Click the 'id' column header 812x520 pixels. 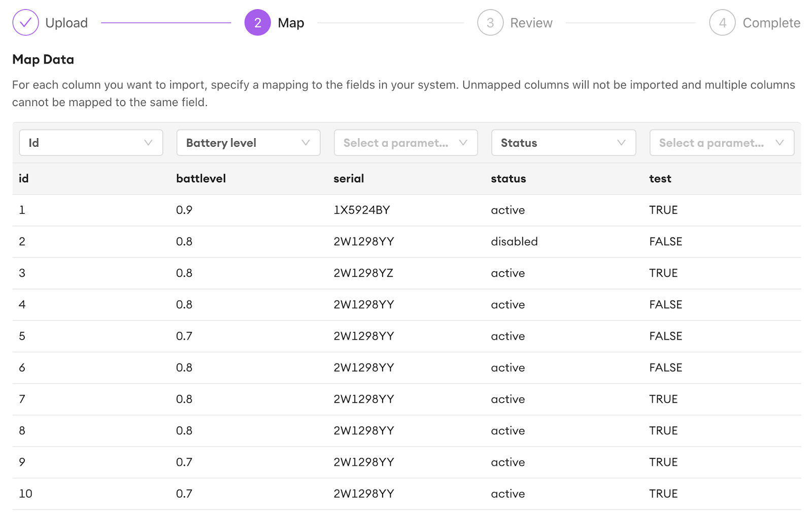click(24, 179)
